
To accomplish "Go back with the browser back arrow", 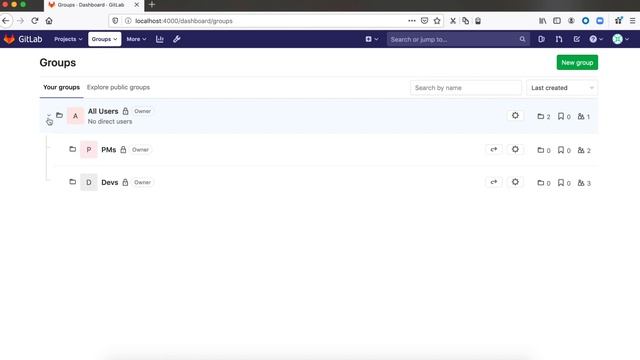I will point(6,21).
